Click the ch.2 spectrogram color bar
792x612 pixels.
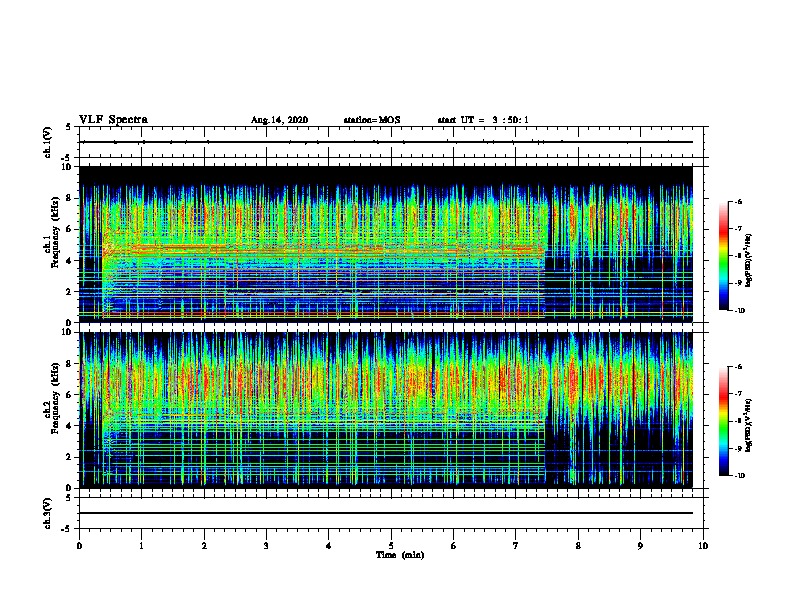724,421
